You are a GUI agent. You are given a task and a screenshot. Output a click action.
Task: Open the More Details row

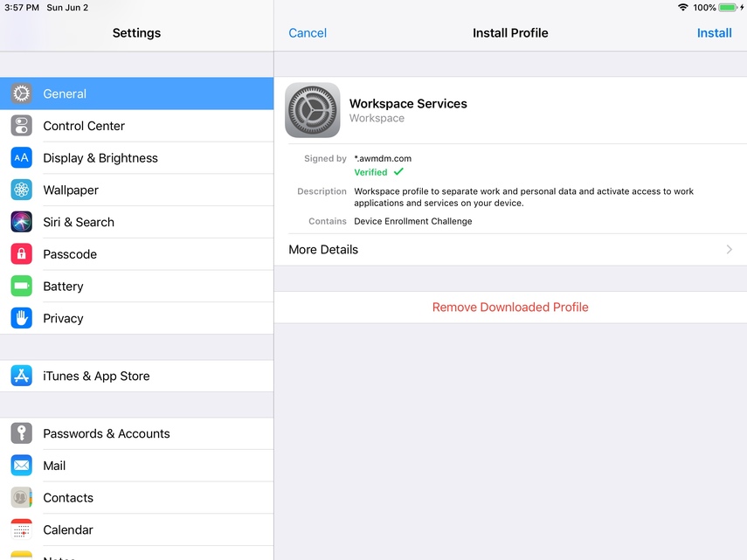[510, 250]
